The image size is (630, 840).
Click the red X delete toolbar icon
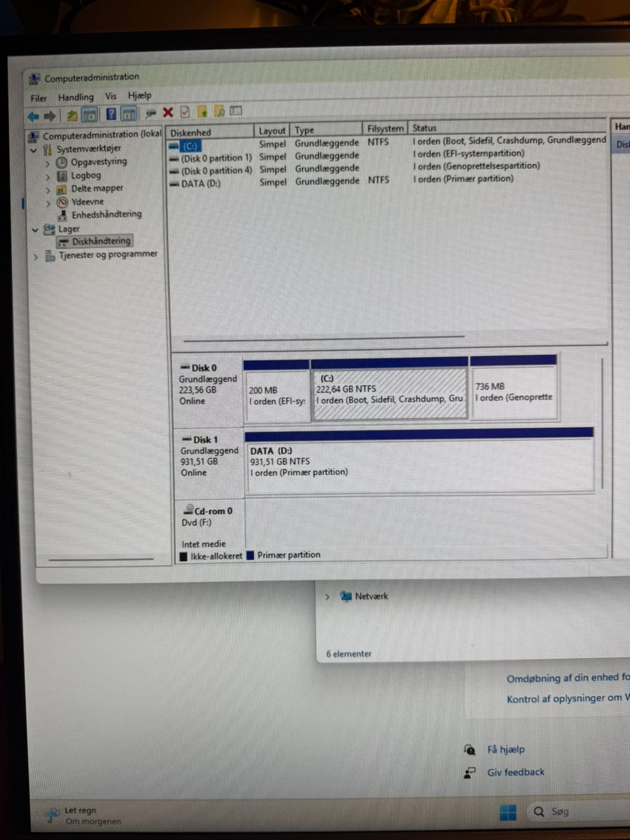click(168, 113)
